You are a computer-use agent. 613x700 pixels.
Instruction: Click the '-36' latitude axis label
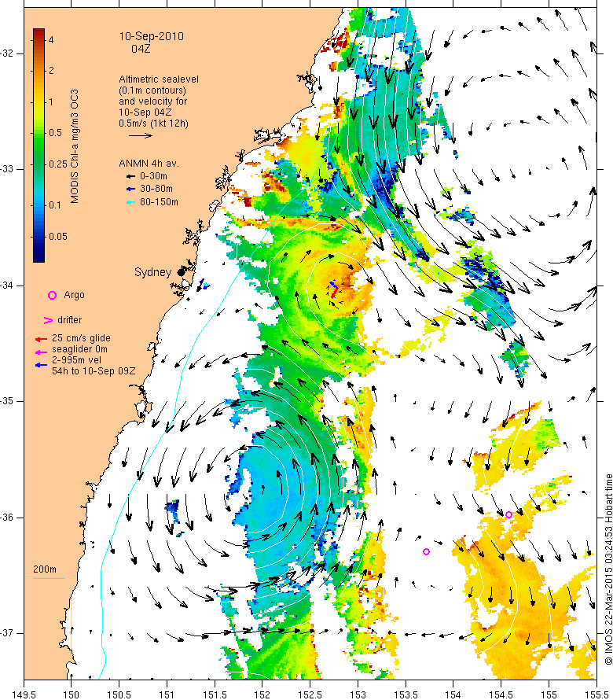7,518
